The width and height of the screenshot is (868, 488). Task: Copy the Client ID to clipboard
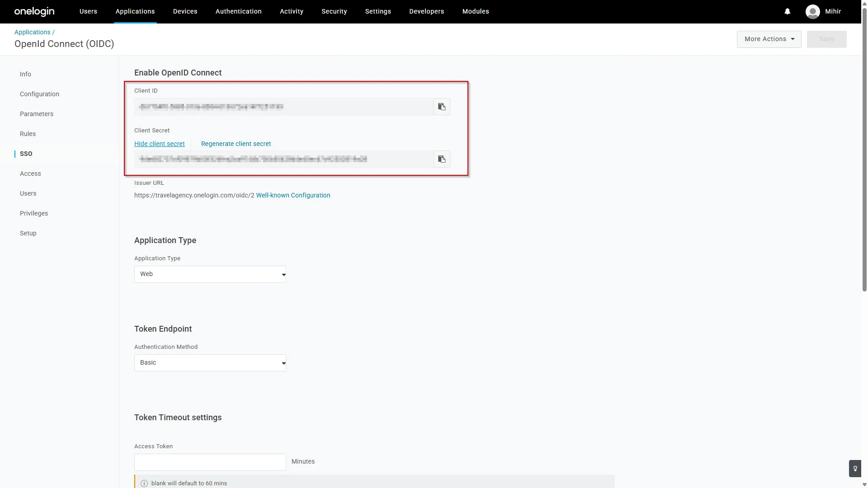[x=442, y=107]
